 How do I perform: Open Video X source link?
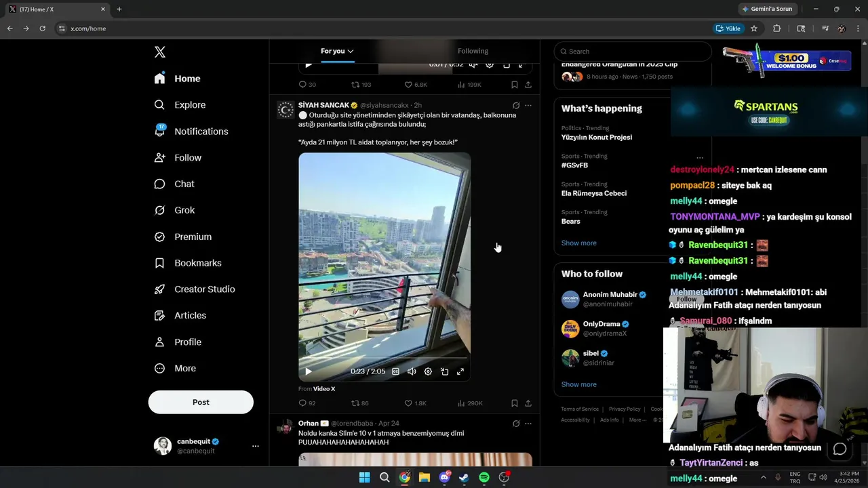point(324,389)
